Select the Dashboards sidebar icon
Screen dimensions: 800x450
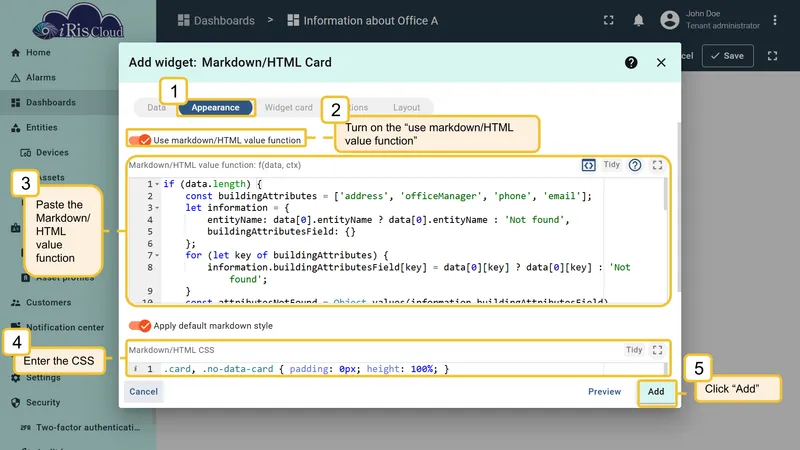click(16, 103)
